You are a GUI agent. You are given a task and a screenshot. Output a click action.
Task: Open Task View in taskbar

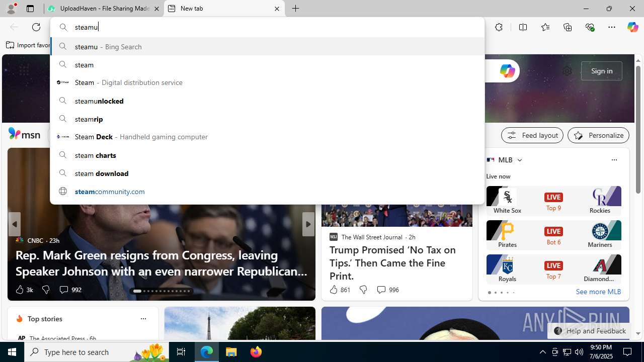point(181,352)
